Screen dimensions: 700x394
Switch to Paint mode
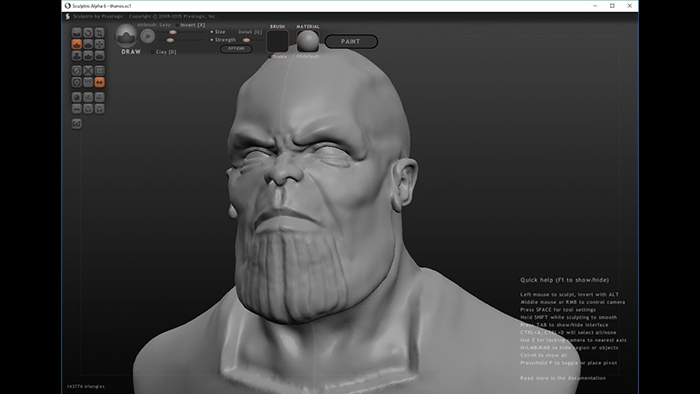coord(351,41)
